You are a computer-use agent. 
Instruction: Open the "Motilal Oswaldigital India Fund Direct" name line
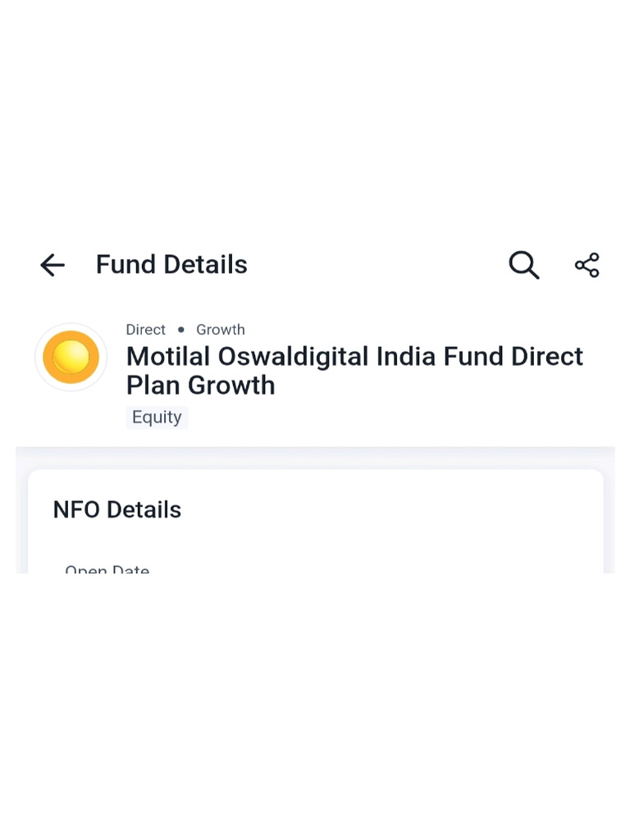click(354, 357)
